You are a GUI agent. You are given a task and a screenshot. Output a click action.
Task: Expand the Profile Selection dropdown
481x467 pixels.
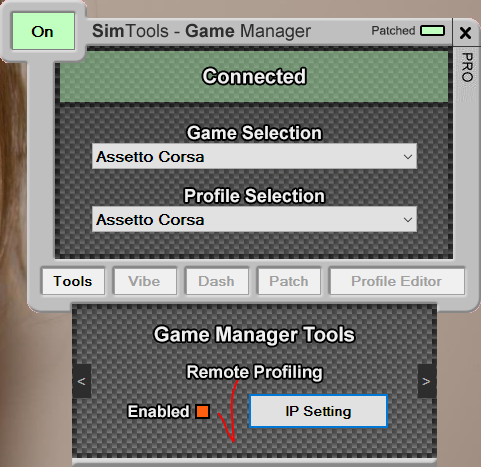tap(254, 219)
